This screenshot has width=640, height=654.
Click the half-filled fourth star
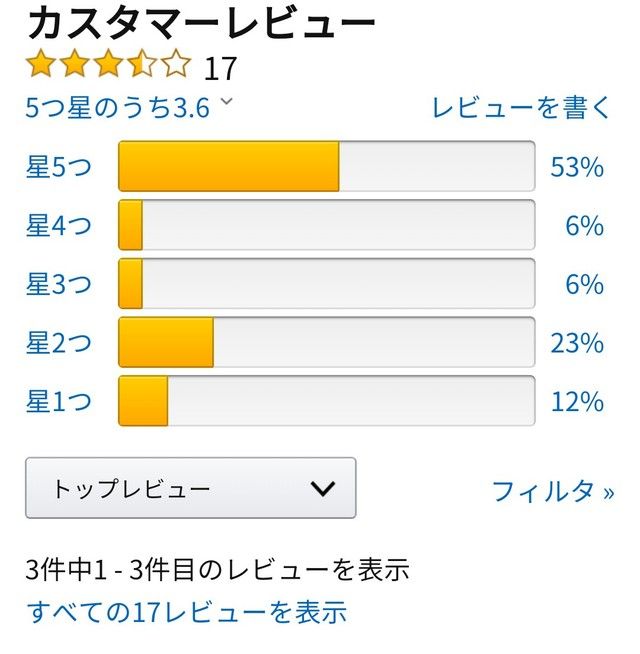[141, 63]
